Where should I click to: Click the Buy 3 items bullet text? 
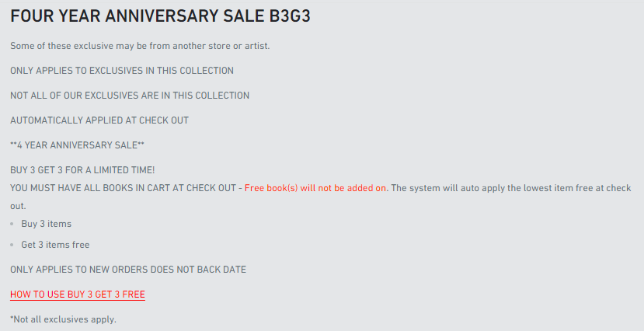47,224
